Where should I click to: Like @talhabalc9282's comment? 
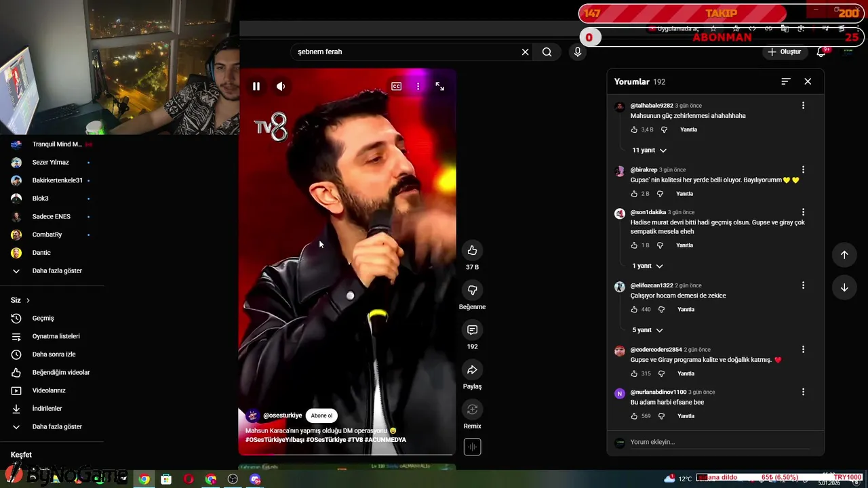(634, 129)
